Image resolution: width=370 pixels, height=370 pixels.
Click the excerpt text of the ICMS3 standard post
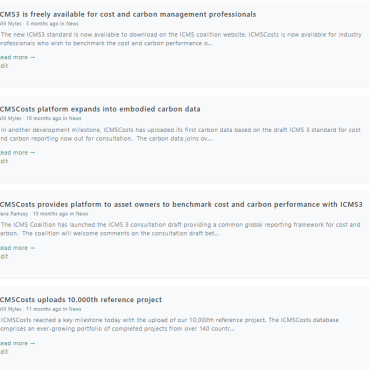(x=181, y=39)
